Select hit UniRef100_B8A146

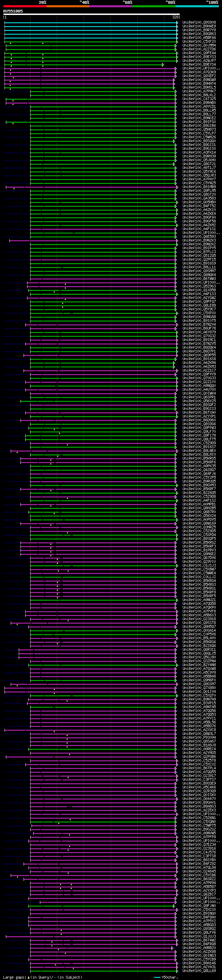tap(199, 964)
